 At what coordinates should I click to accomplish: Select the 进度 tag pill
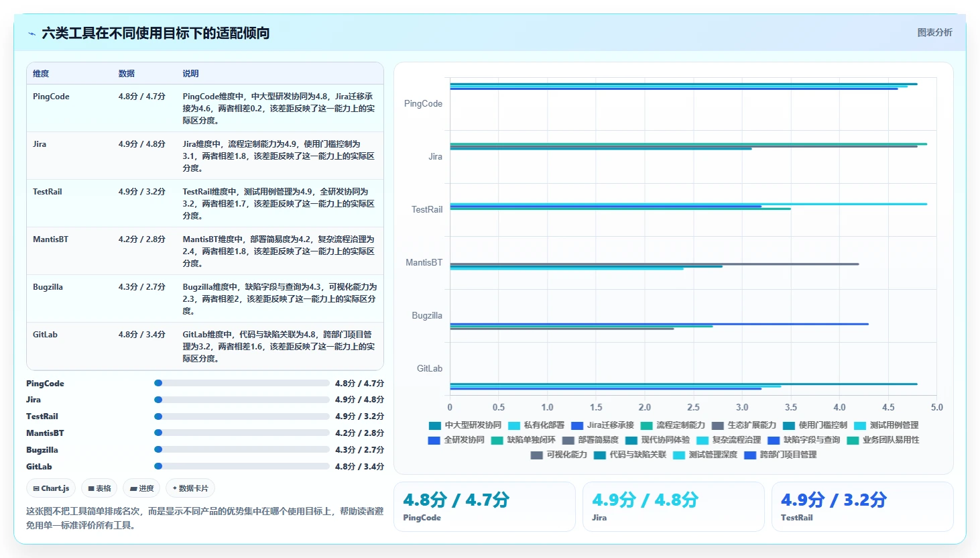(141, 488)
